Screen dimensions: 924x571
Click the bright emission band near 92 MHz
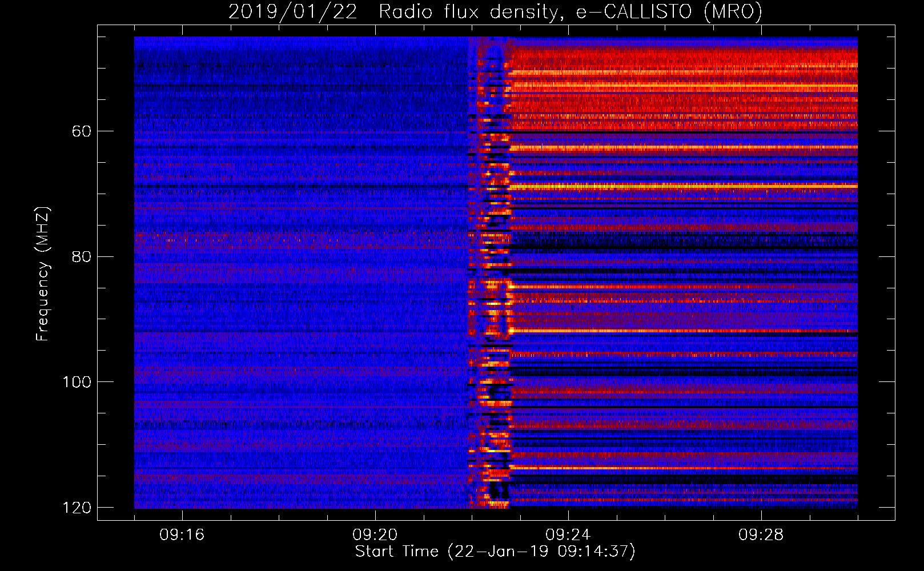point(684,331)
